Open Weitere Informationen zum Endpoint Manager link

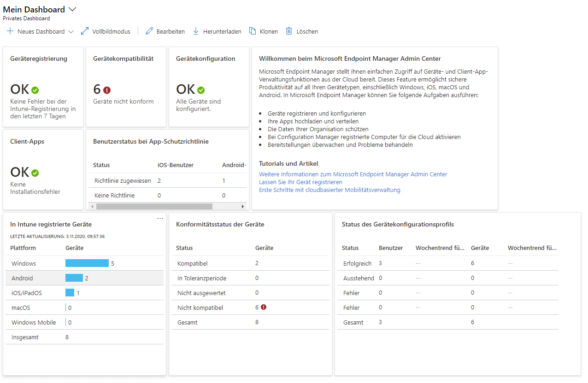353,174
